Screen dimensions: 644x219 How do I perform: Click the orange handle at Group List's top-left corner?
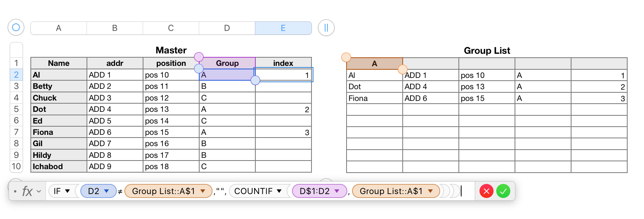(x=346, y=58)
